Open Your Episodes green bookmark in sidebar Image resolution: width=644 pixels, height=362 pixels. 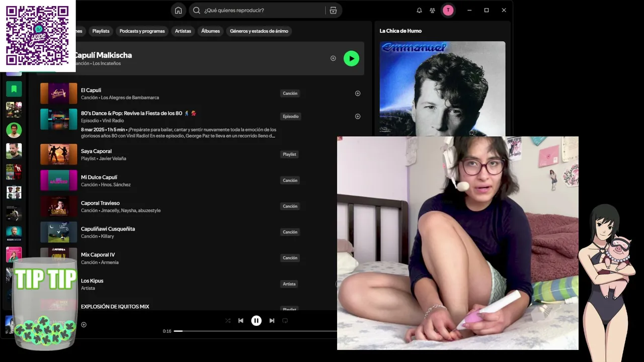(14, 89)
